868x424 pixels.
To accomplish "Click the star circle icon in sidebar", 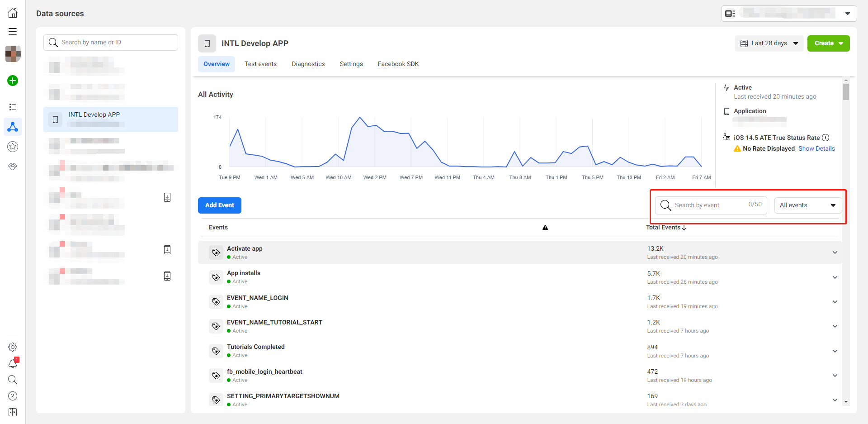I will (13, 147).
